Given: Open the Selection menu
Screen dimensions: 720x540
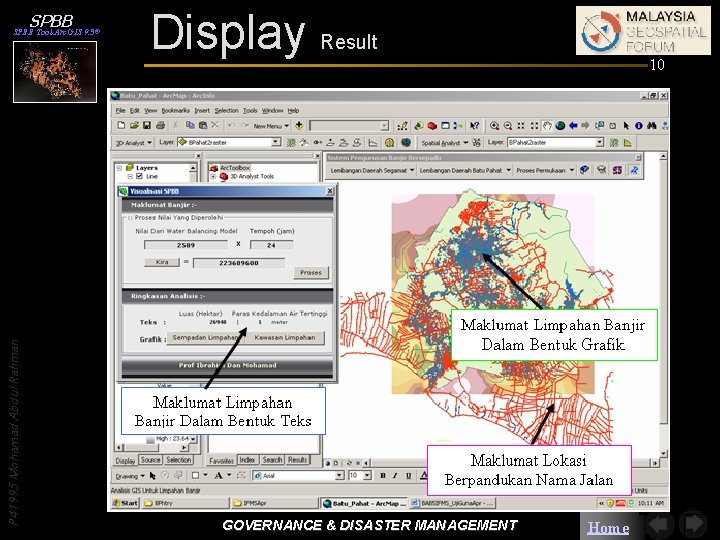Looking at the screenshot, I should point(226,111).
